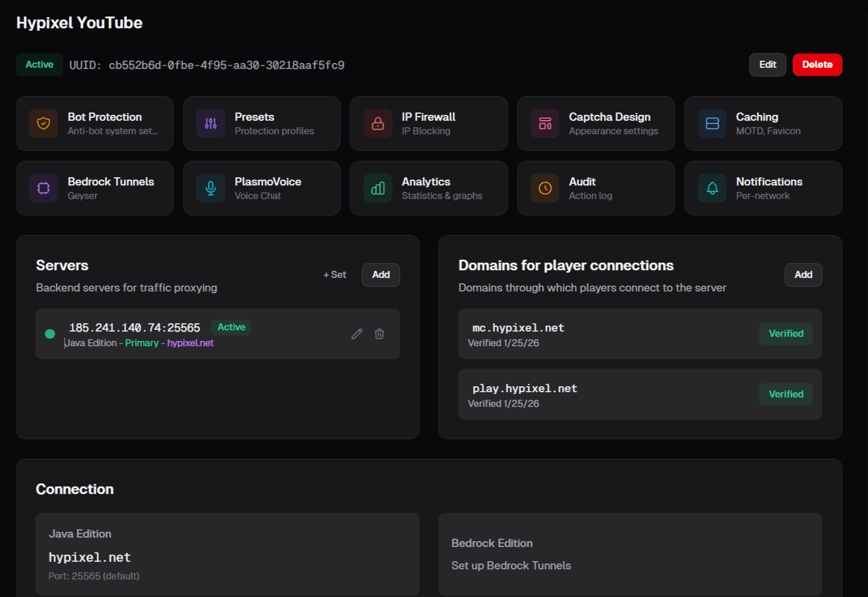This screenshot has height=597, width=868.
Task: Click the Port: 25565 (default) text
Action: [x=94, y=576]
